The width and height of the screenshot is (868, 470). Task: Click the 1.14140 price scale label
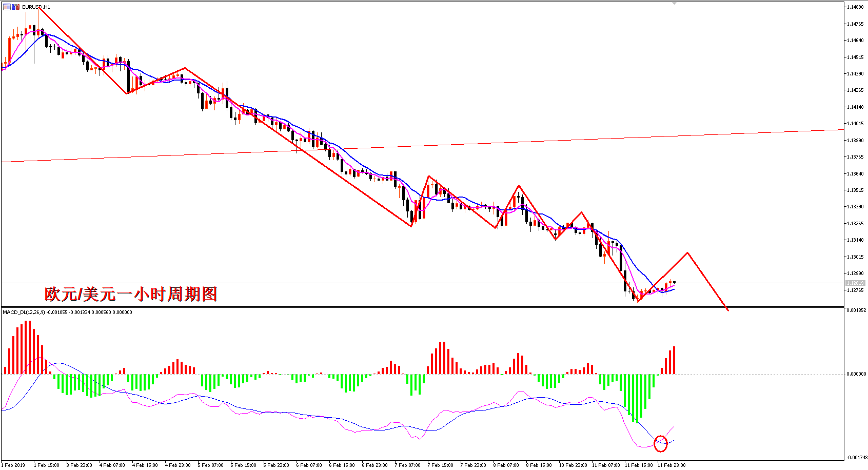[855, 107]
